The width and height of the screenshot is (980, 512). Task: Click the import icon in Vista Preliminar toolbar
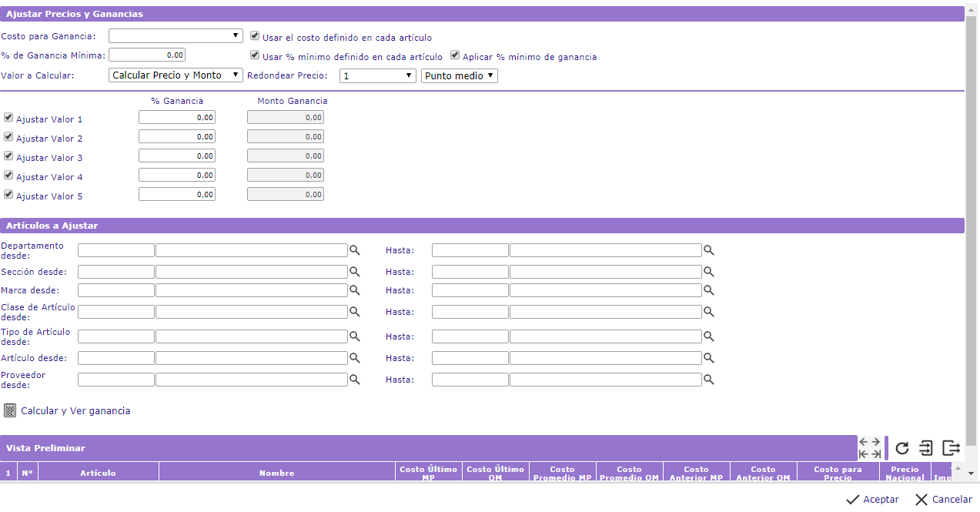tap(926, 448)
